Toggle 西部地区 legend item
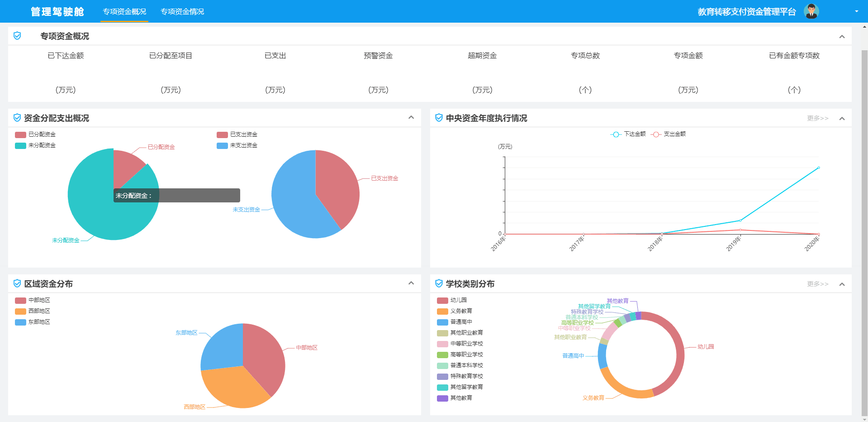The height and width of the screenshot is (422, 868). 33,311
